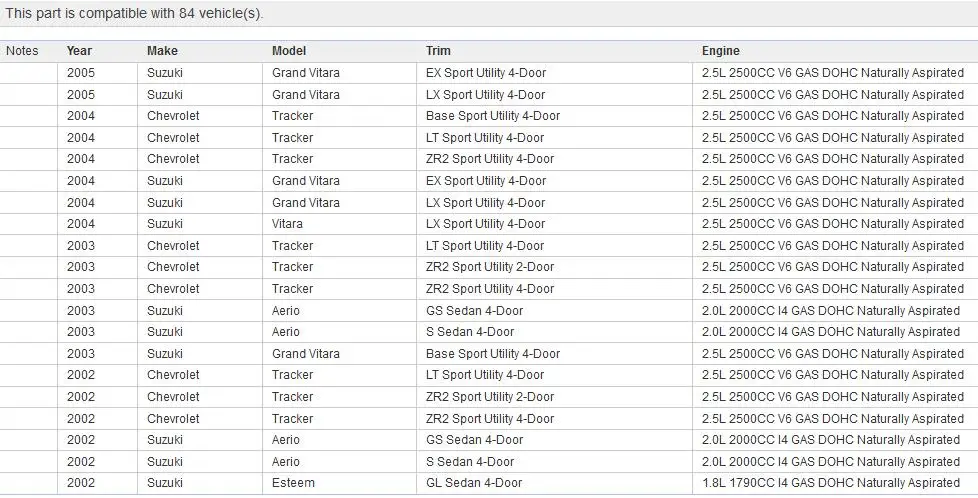Select the compatible with 84 vehicle(s) text

(x=171, y=13)
